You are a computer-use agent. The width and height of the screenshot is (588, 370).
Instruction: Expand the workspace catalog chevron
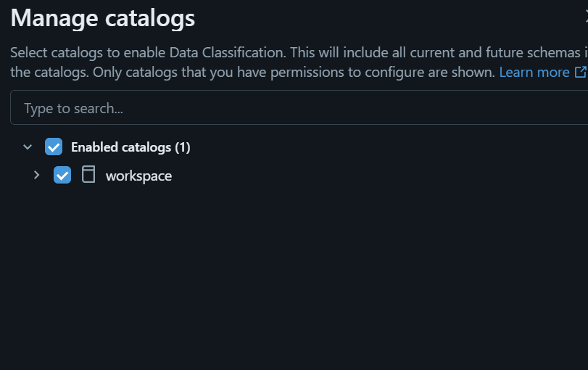(36, 175)
